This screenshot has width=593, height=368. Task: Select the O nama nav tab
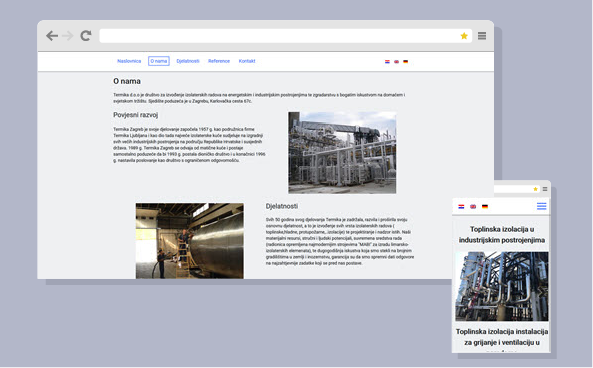coord(159,61)
